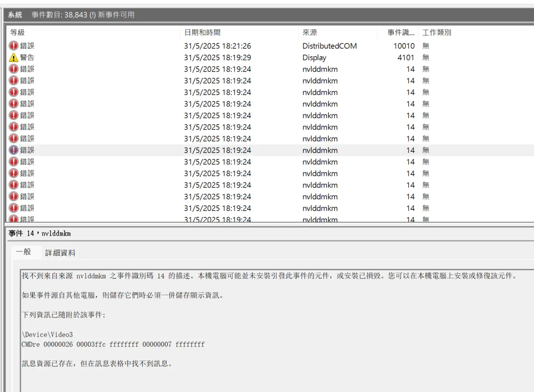Screen dimensions: 534x392
Task: Click the warning icon in the Display row
Action: [x=13, y=57]
